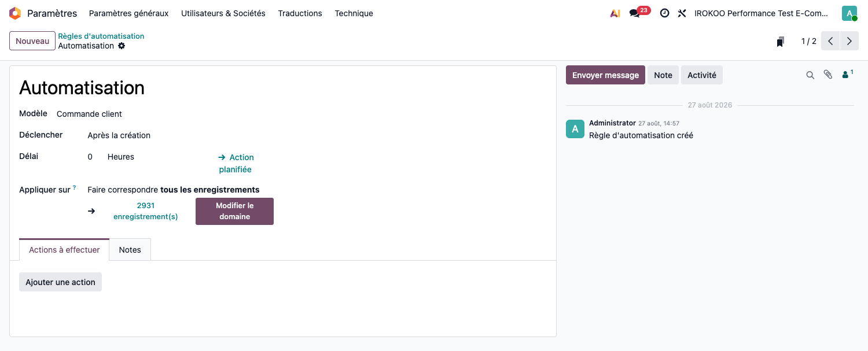Open the attachments paperclip icon

coord(828,75)
